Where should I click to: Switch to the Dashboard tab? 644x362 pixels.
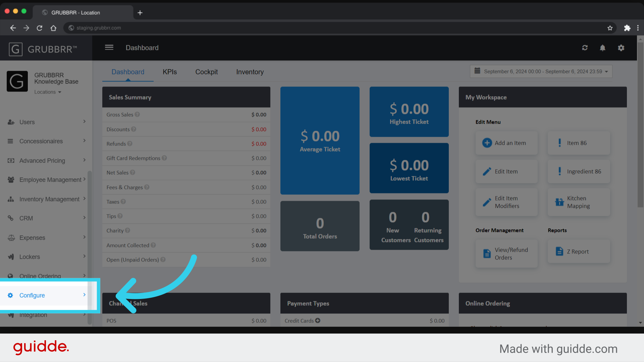(x=128, y=72)
